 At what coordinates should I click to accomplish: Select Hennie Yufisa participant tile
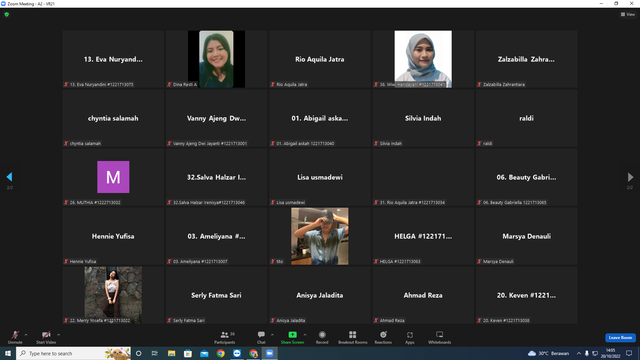pos(113,236)
